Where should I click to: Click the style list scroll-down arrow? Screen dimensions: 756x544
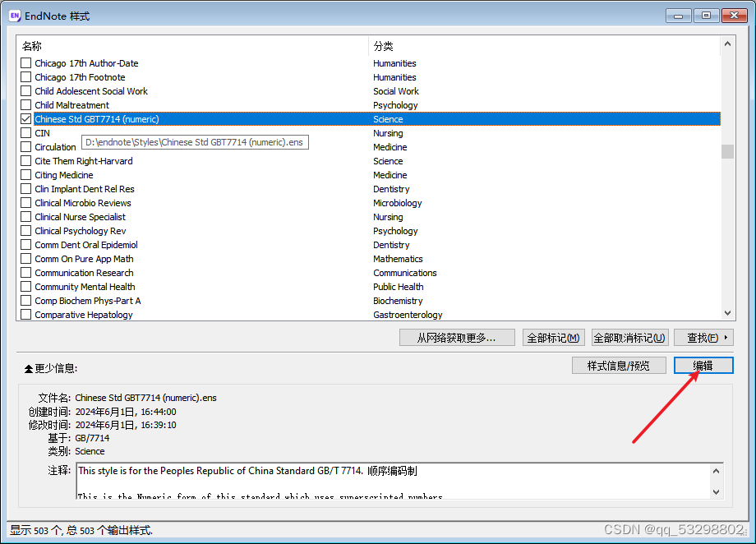coord(727,313)
